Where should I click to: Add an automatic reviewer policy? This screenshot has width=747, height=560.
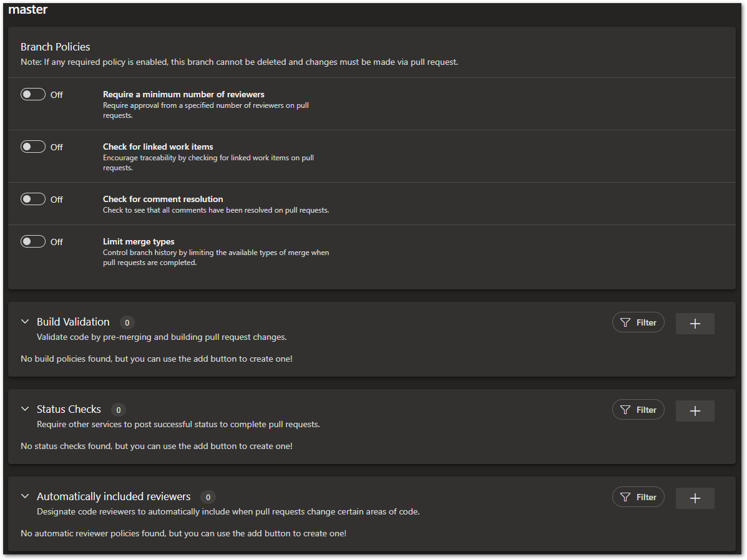[x=695, y=498]
